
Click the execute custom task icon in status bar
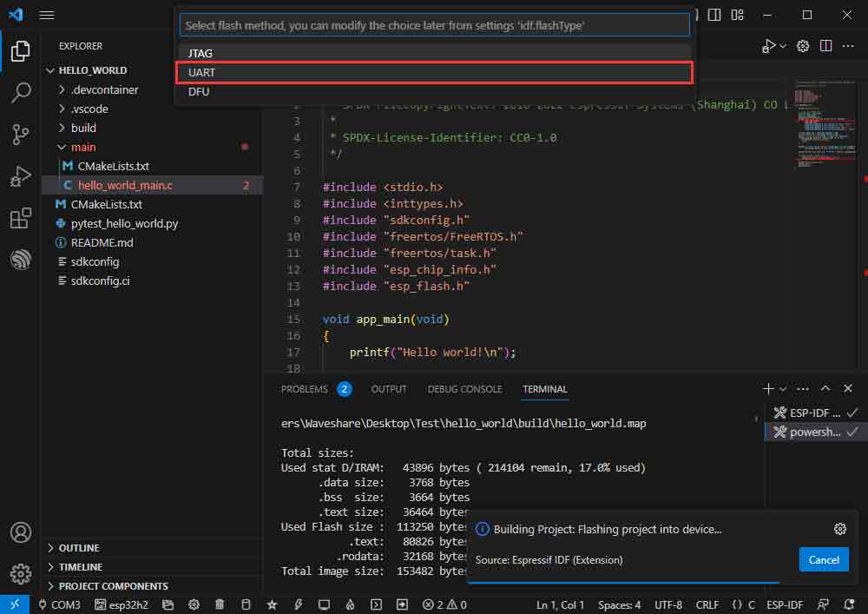pos(402,604)
